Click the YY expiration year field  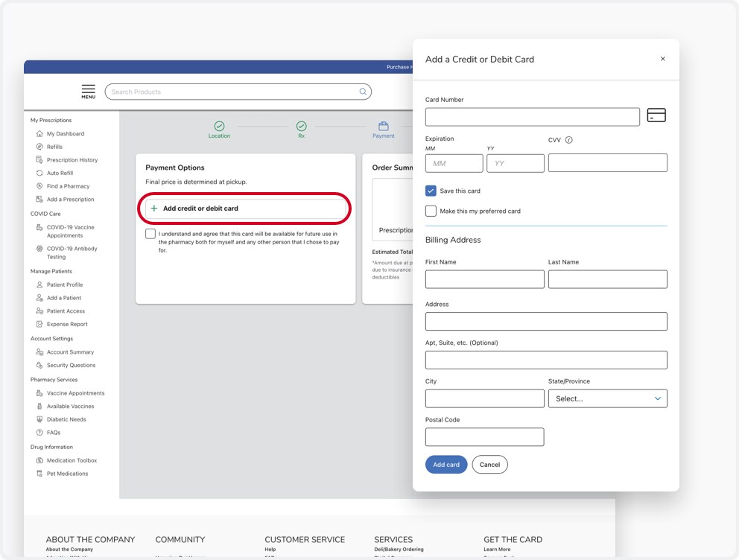(515, 163)
